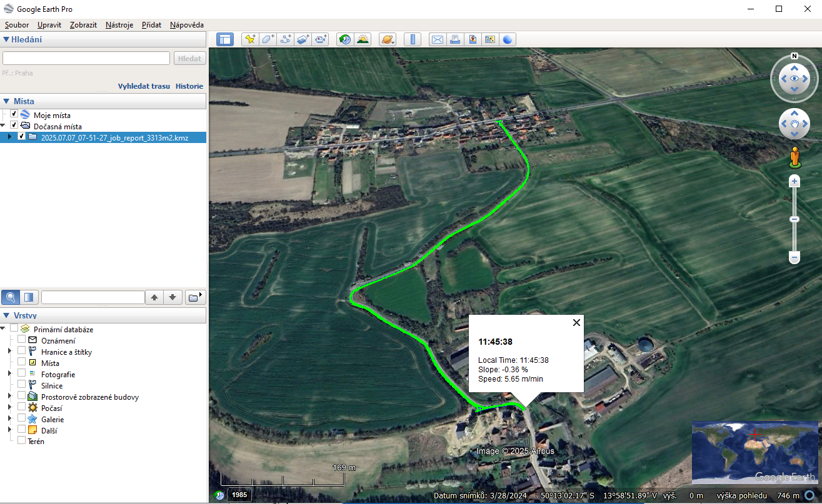This screenshot has width=822, height=504.
Task: Click the Email envelope toolbar icon
Action: click(x=438, y=39)
